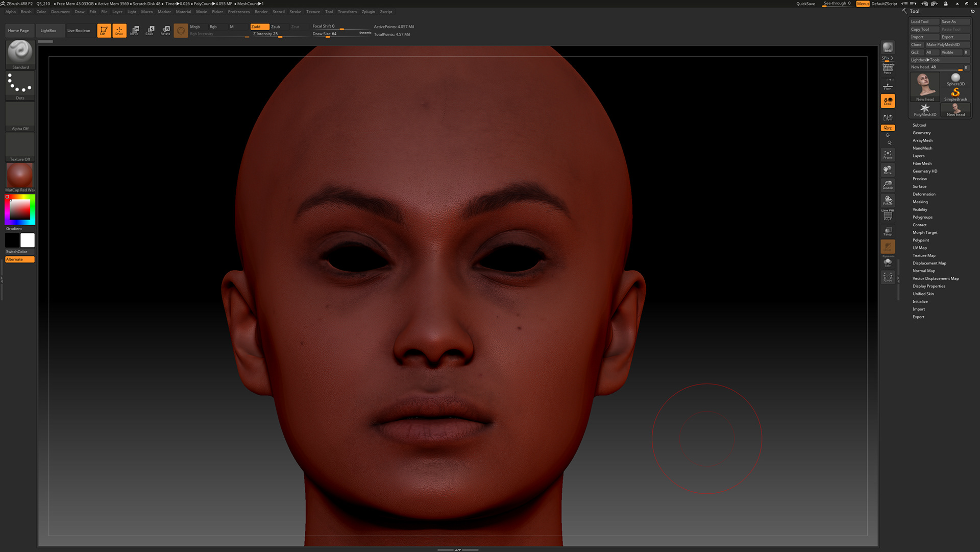Screen dimensions: 980x552
Task: Click the MatCap Red Wax material sphere
Action: [x=20, y=176]
